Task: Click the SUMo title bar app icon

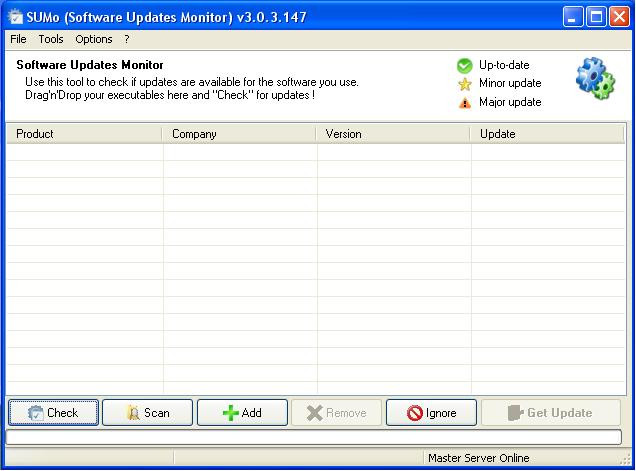Action: click(x=16, y=17)
